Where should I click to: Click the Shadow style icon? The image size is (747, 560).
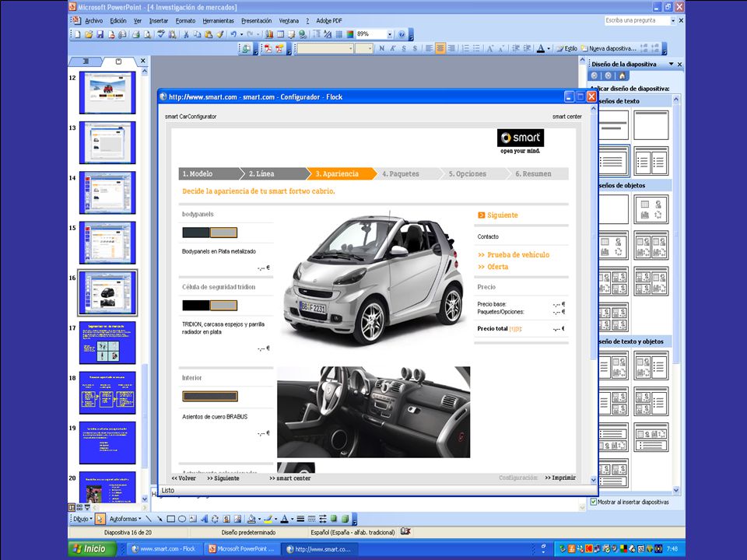[x=334, y=519]
